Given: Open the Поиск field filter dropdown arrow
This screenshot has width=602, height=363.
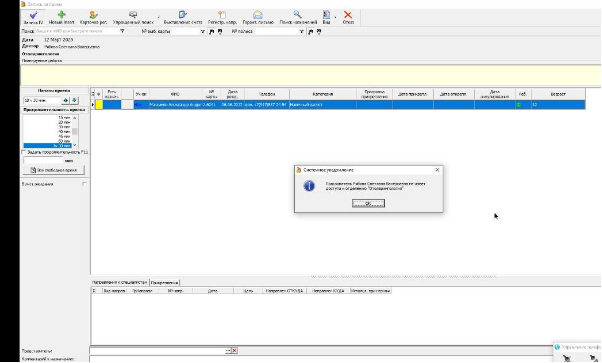Looking at the screenshot, I should pos(122,31).
